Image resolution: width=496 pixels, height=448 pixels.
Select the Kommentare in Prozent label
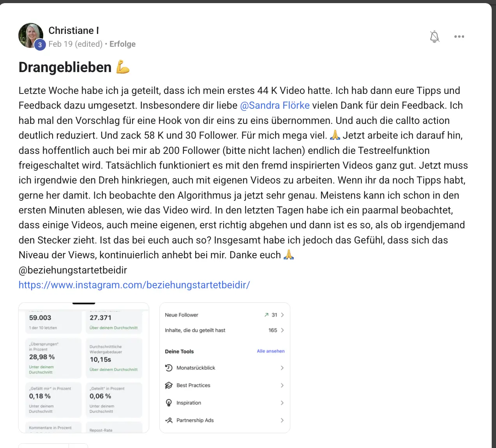50,428
